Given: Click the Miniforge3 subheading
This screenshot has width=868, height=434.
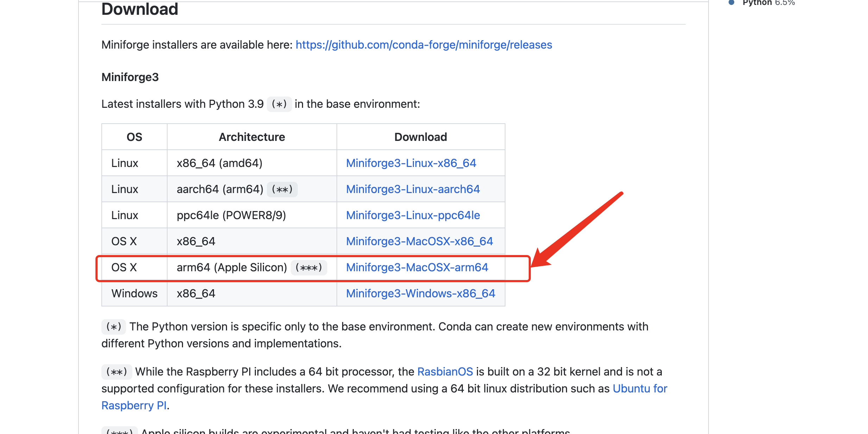Looking at the screenshot, I should (130, 77).
